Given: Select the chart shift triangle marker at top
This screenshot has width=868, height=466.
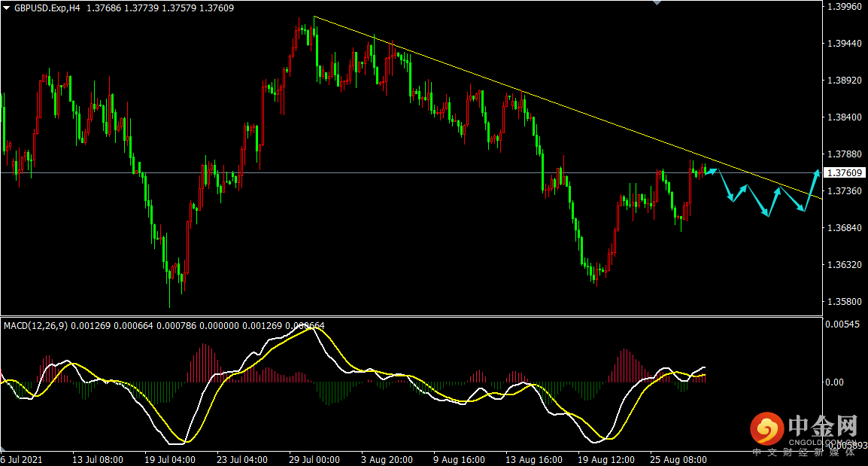Looking at the screenshot, I should click(x=657, y=3).
